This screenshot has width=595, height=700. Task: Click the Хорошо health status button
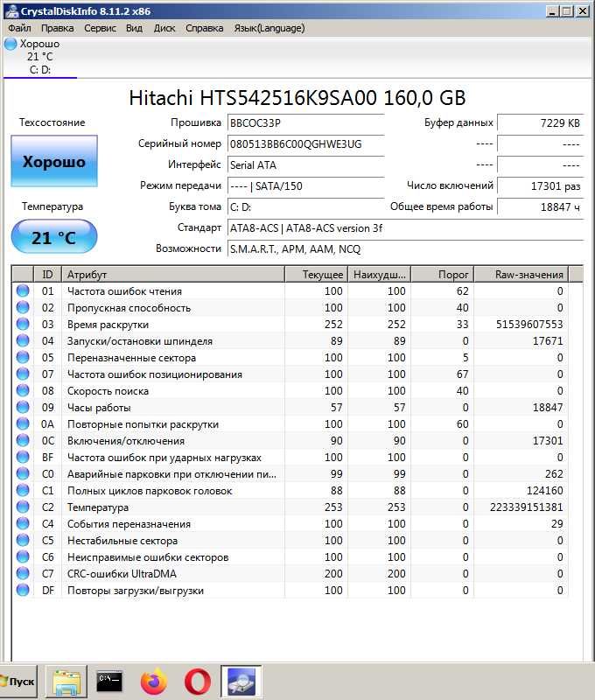(54, 161)
